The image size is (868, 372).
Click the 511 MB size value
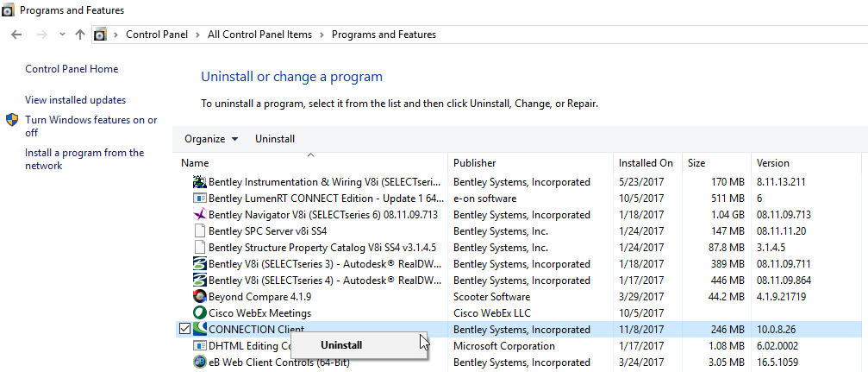click(x=728, y=198)
